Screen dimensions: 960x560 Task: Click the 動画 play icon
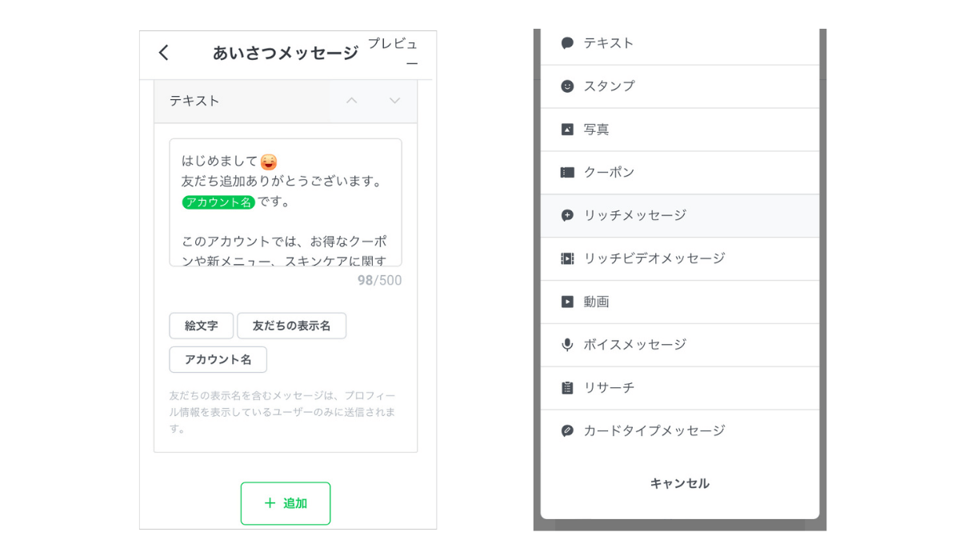(x=567, y=302)
